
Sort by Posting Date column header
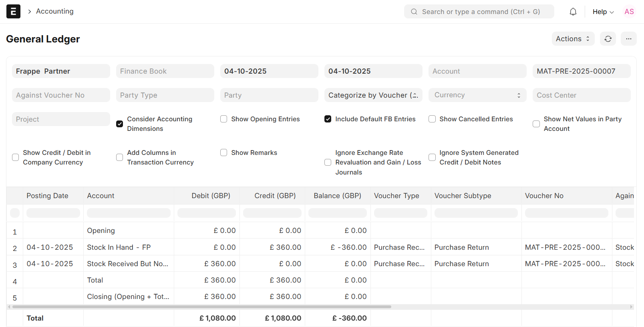[x=48, y=196]
